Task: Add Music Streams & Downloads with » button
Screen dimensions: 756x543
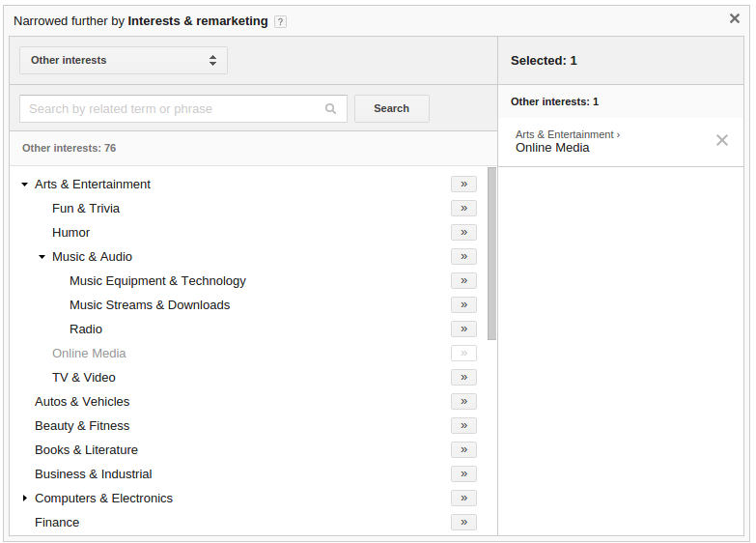Action: pyautogui.click(x=463, y=305)
